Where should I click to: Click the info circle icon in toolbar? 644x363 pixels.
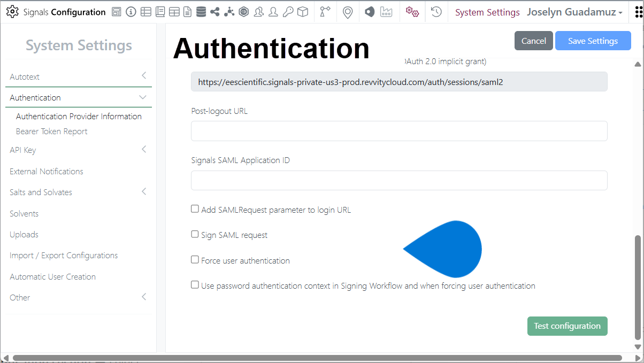tap(131, 12)
